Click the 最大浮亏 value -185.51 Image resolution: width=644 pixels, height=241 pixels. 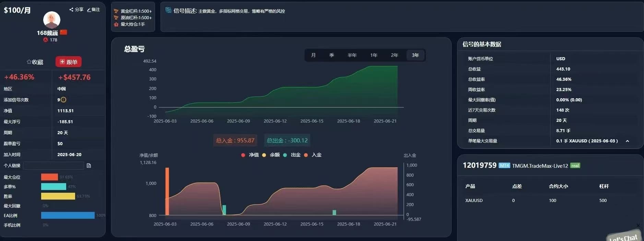(x=65, y=122)
